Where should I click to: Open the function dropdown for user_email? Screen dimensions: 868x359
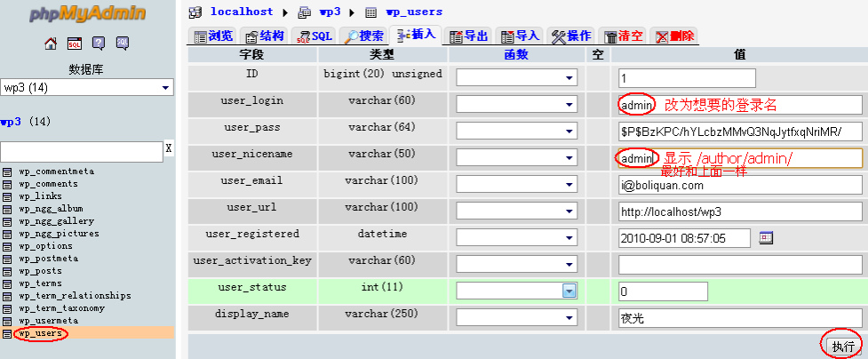516,185
